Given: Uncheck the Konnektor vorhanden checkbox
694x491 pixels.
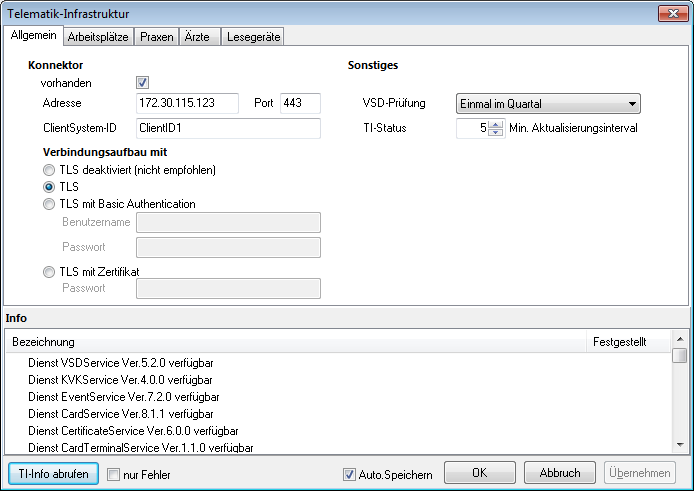Looking at the screenshot, I should point(142,83).
